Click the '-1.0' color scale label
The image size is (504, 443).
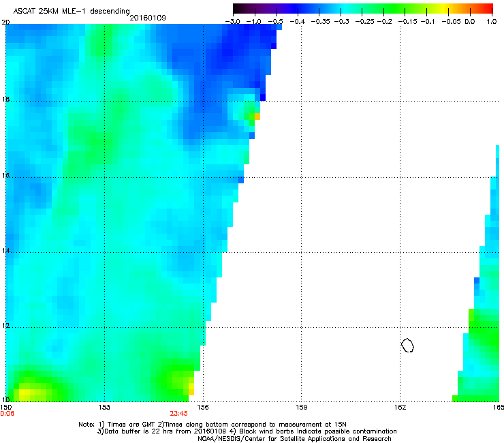click(254, 22)
